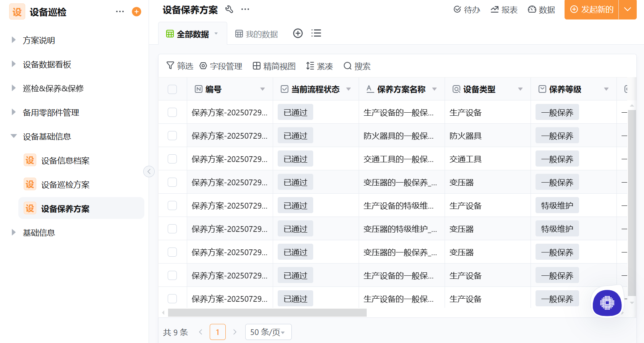The image size is (644, 343).
Task: Click the 特级维护 tag in 生产设备 row
Action: click(x=557, y=205)
